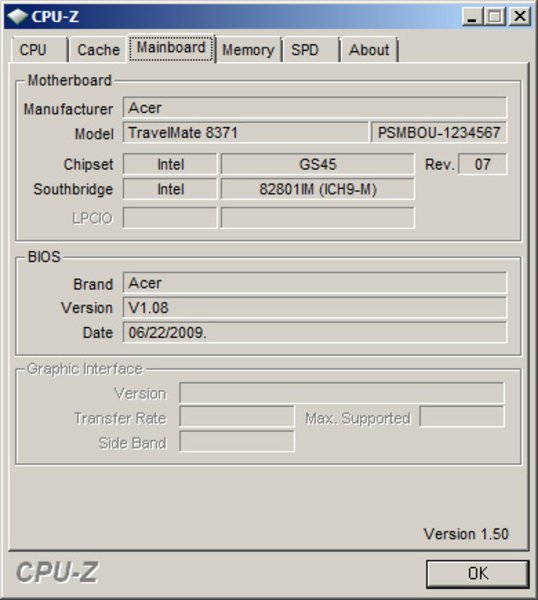Click the BIOS version V1.08 field
This screenshot has width=538, height=600.
click(x=315, y=308)
